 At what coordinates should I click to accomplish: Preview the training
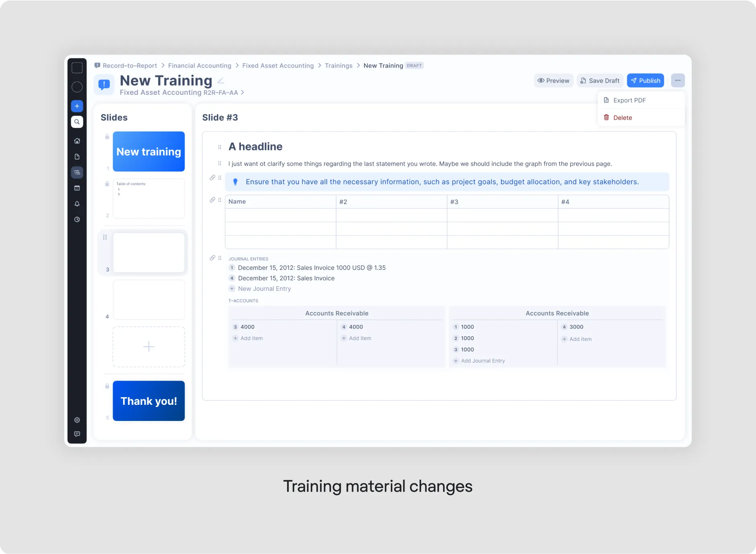(x=553, y=80)
